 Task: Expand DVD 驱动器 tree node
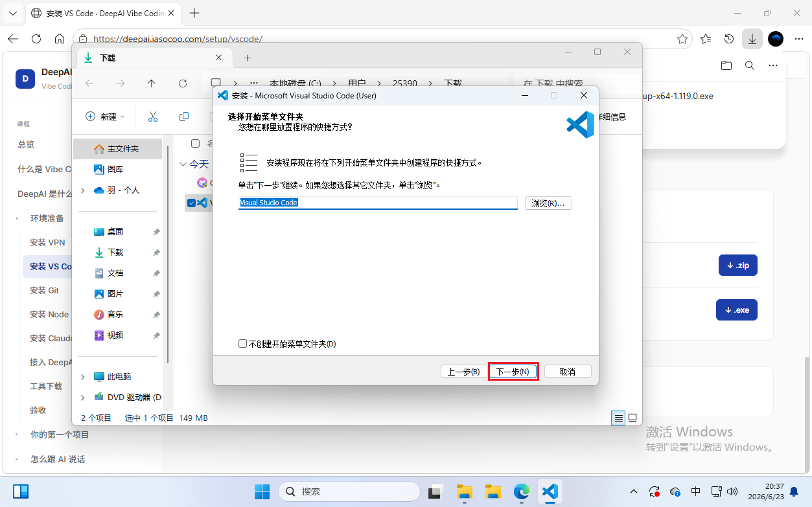[82, 398]
